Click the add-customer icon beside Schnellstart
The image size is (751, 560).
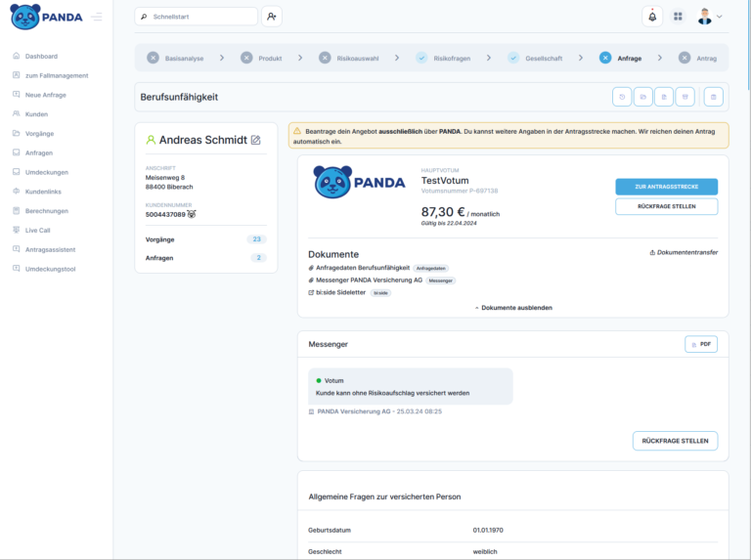pos(272,17)
